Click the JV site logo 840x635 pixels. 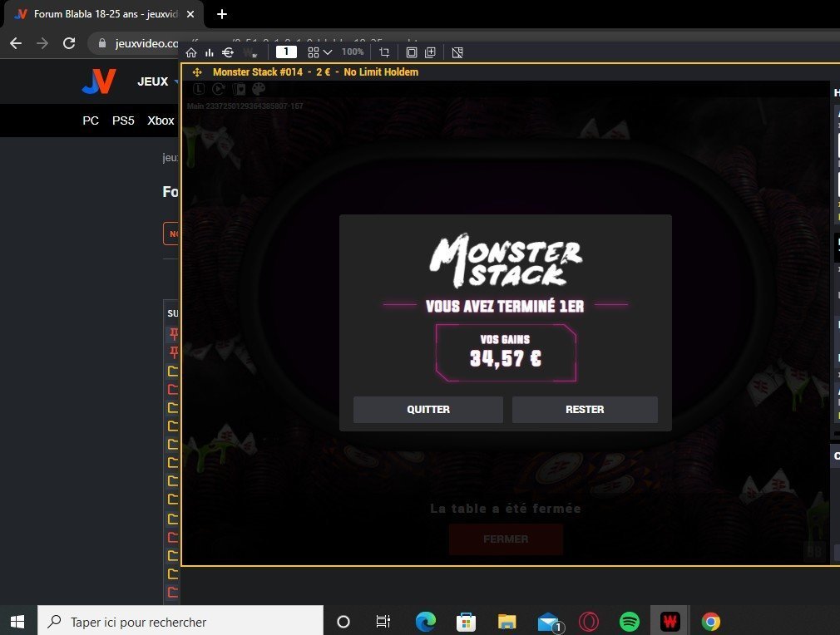(99, 81)
